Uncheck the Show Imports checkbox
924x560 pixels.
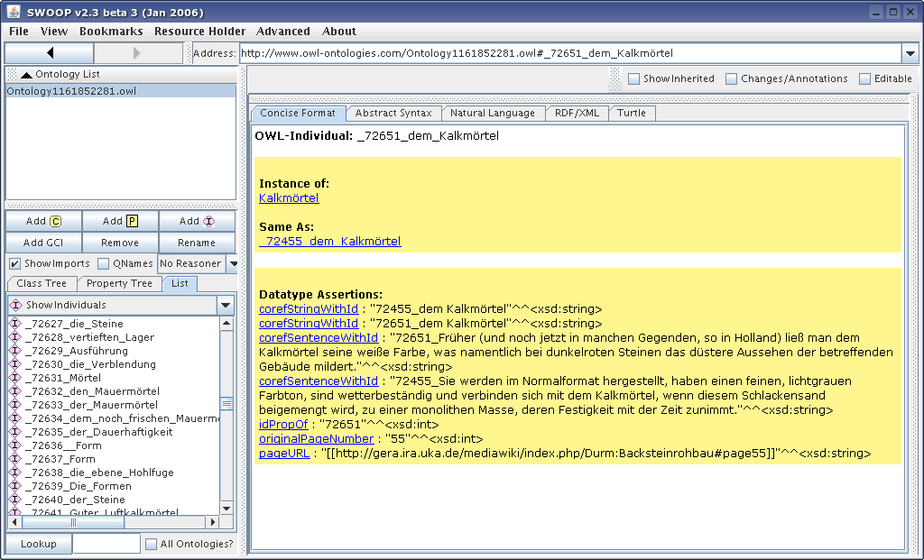(15, 263)
